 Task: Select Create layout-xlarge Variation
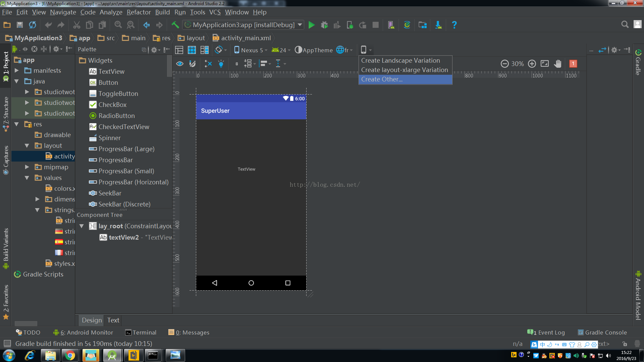click(x=405, y=70)
